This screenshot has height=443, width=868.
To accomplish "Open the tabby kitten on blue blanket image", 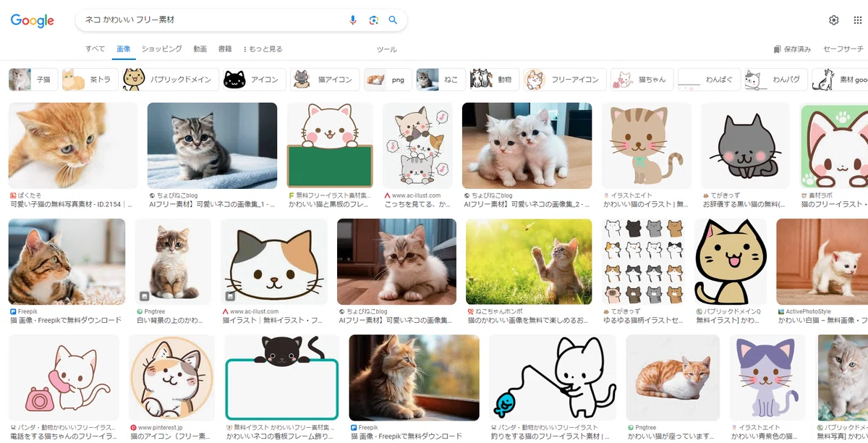I will click(x=212, y=145).
